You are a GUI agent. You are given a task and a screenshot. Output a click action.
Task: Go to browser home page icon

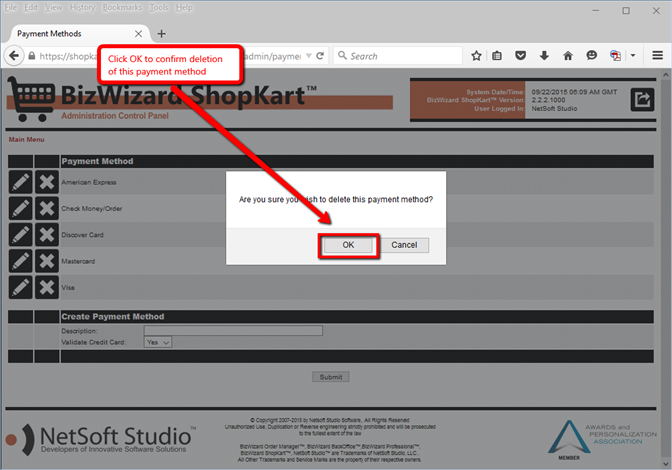(568, 56)
